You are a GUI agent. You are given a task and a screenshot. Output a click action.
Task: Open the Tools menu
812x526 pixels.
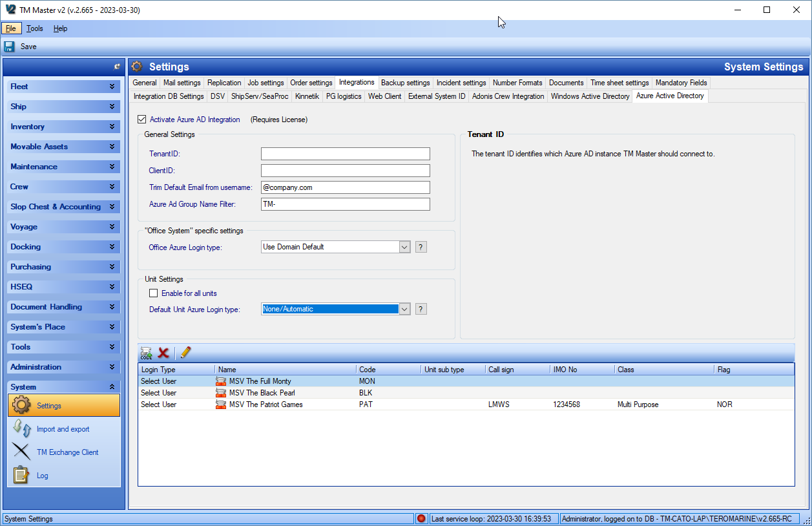pyautogui.click(x=35, y=28)
